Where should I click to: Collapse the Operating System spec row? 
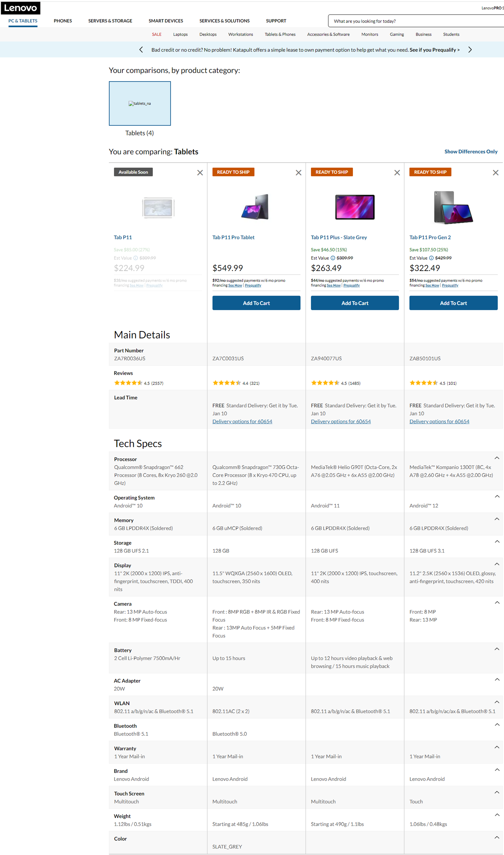pos(497,496)
